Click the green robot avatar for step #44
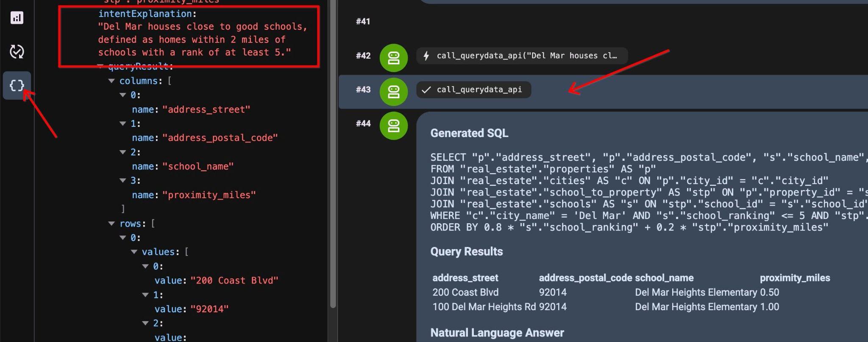Image resolution: width=868 pixels, height=342 pixels. pyautogui.click(x=393, y=126)
